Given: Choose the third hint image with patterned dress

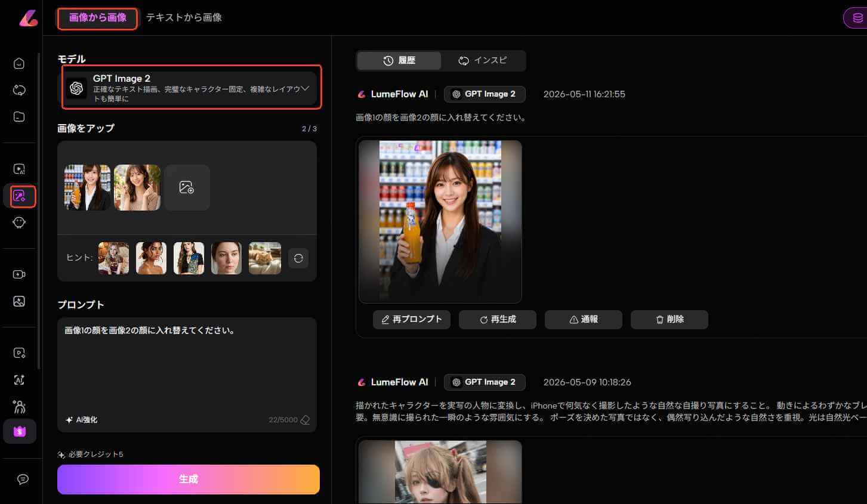Looking at the screenshot, I should pyautogui.click(x=189, y=258).
